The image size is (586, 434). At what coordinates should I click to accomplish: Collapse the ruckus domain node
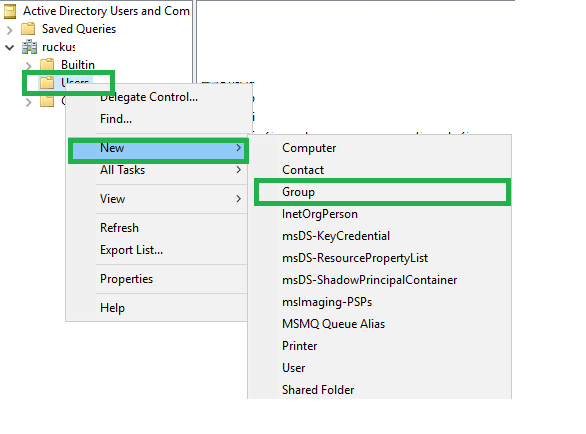click(x=10, y=47)
